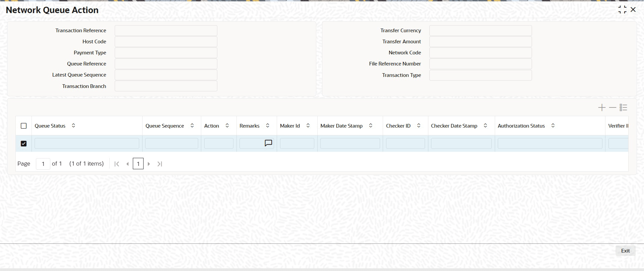Delete the selected row with the minus icon
This screenshot has width=644, height=271.
coord(612,107)
